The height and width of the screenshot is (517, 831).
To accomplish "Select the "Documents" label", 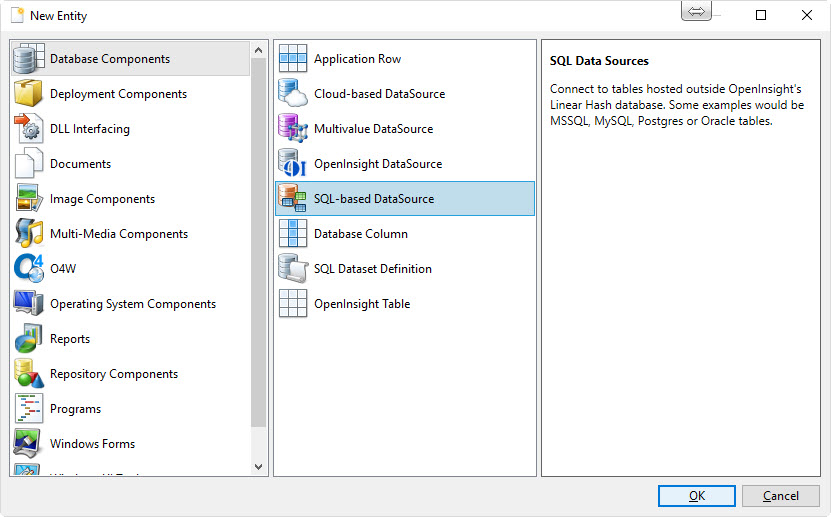I will coord(80,164).
